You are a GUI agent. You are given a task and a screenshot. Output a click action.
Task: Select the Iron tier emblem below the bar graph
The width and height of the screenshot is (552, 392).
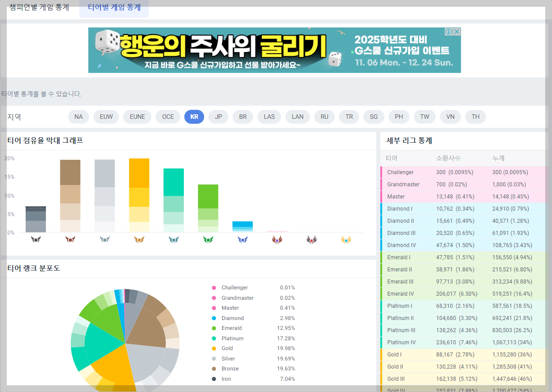point(36,239)
